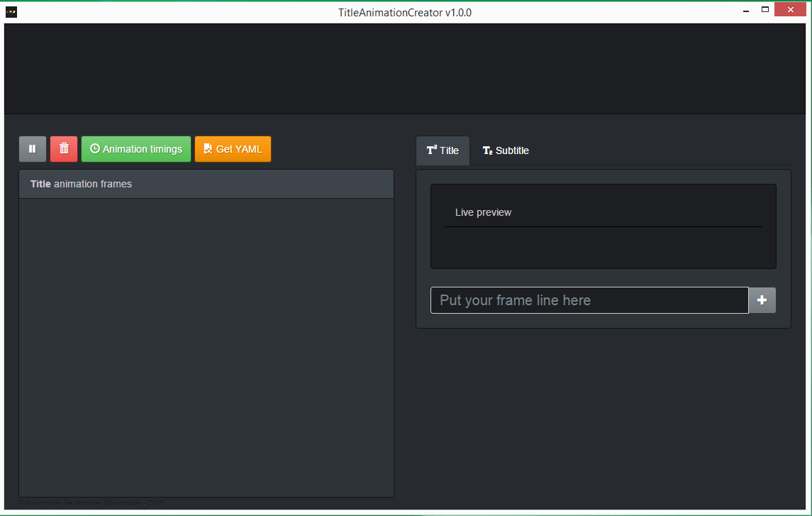
Task: Select the Title tab
Action: click(443, 150)
